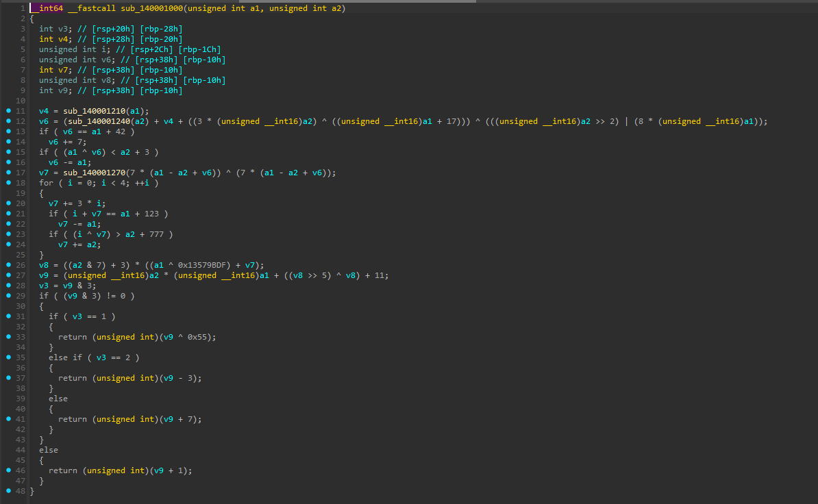Image resolution: width=818 pixels, height=504 pixels.
Task: Select the number 777 on line 23
Action: 156,234
